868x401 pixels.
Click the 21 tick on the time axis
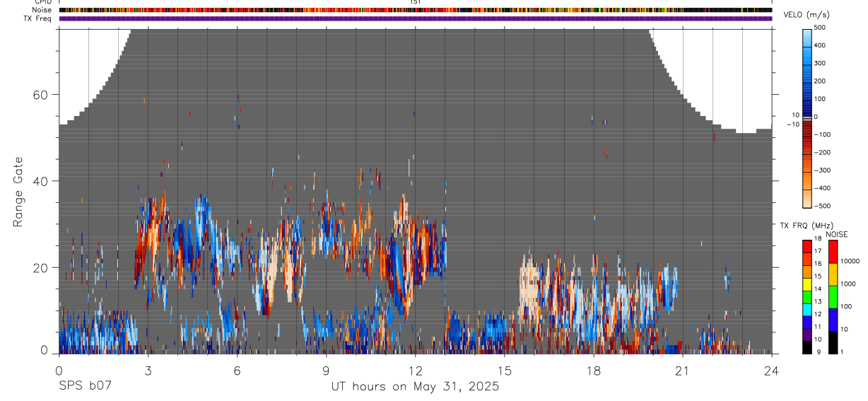(683, 370)
